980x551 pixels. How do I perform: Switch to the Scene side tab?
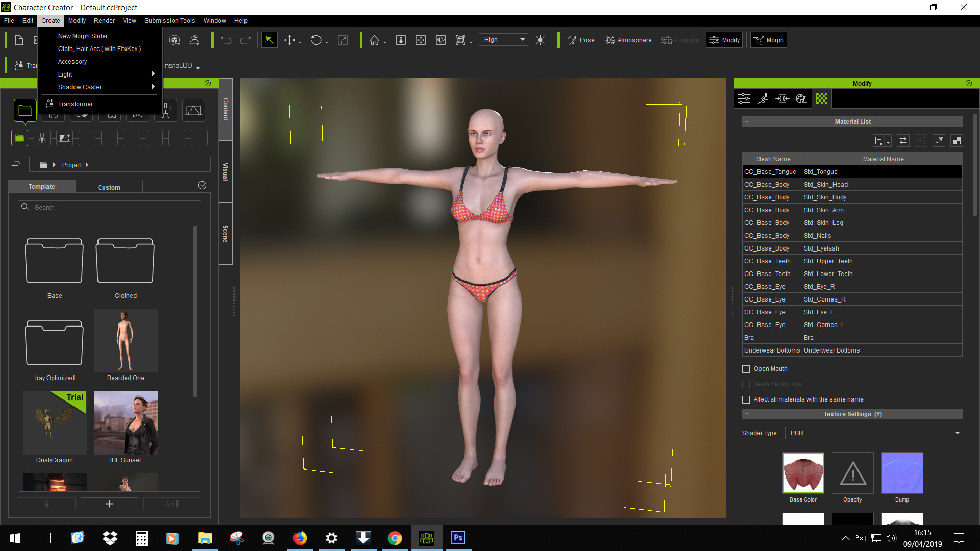pos(226,234)
